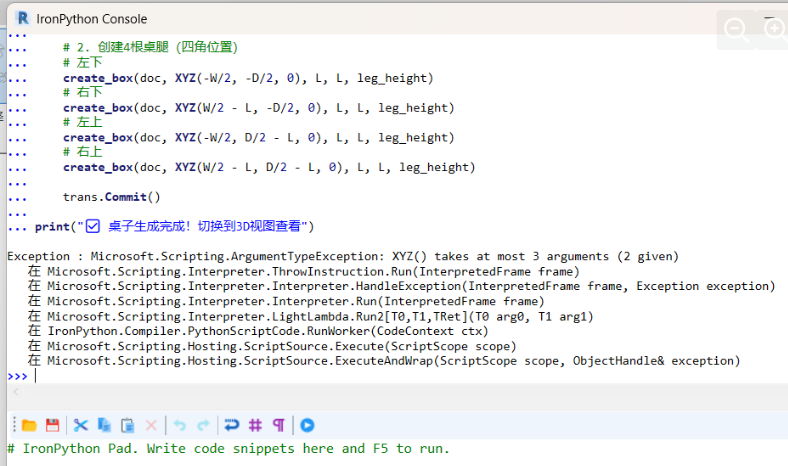788x466 pixels.
Task: Click the '# 右上' comment line
Action: tap(82, 151)
